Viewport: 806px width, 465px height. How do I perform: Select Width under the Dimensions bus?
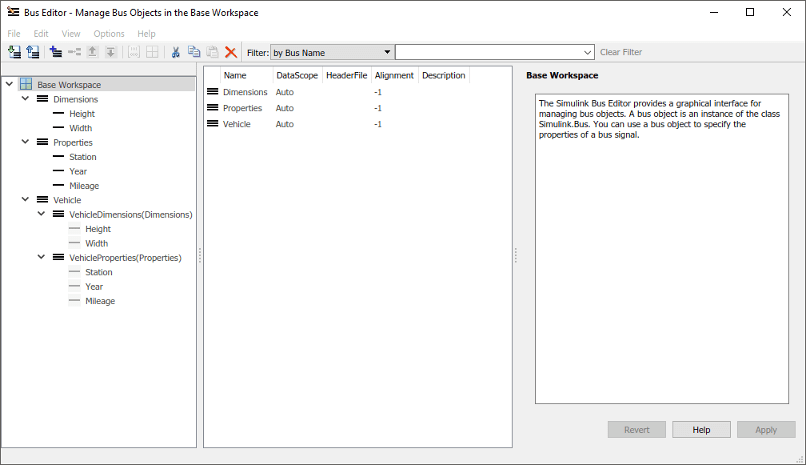coord(81,128)
